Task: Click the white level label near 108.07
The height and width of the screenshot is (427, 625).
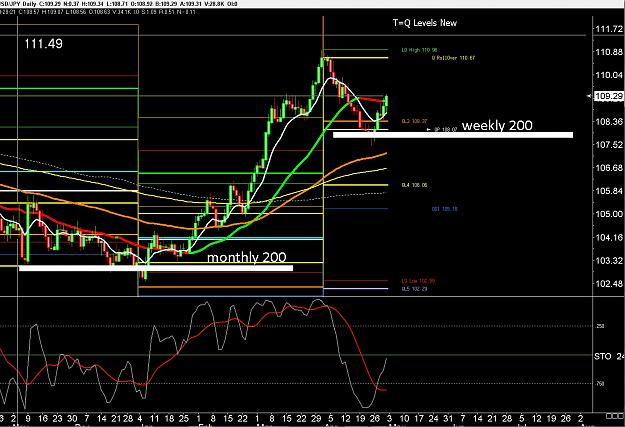Action: 445,130
